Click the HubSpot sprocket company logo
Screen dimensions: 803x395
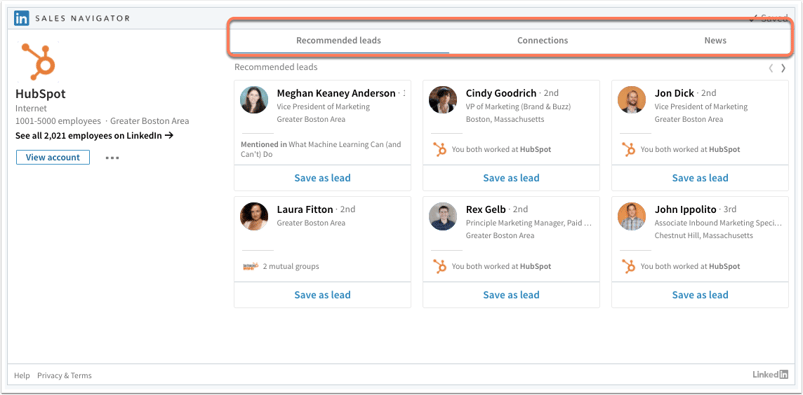[x=38, y=62]
